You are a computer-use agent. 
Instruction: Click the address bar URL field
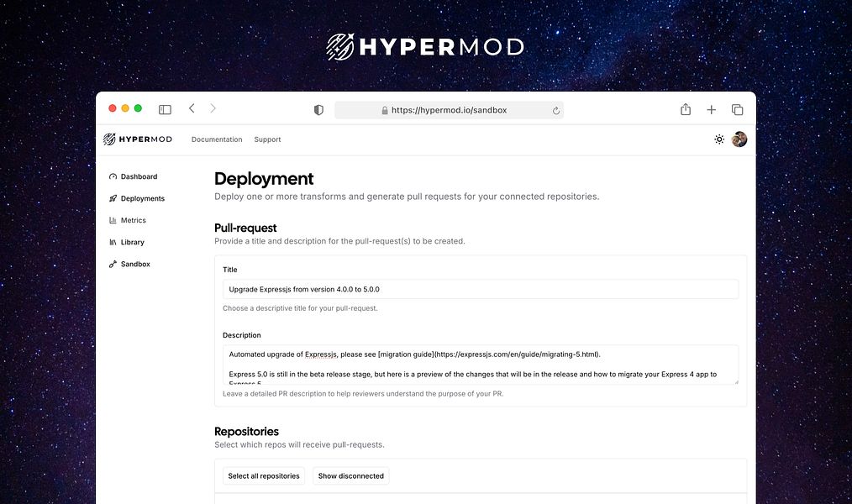coord(449,110)
